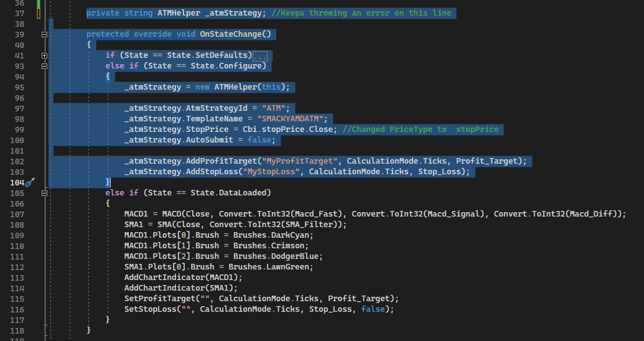The height and width of the screenshot is (341, 644).
Task: Click the SetStopLoss call on line 116
Action: click(149, 309)
